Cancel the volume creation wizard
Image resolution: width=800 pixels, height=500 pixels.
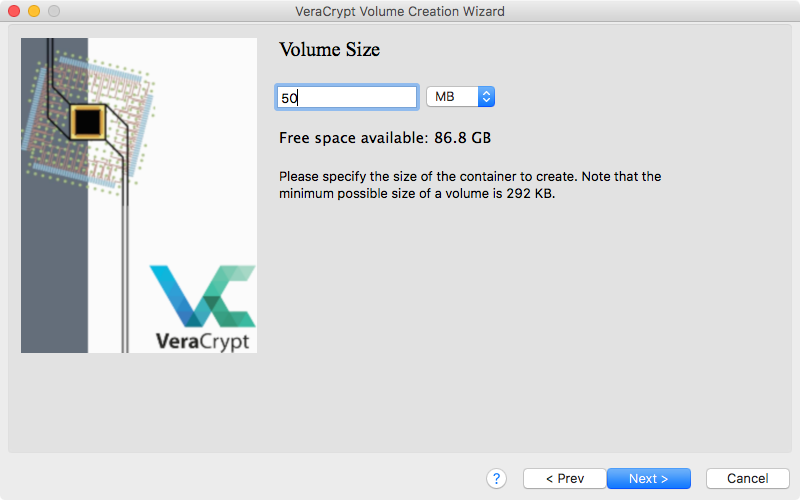(x=747, y=479)
